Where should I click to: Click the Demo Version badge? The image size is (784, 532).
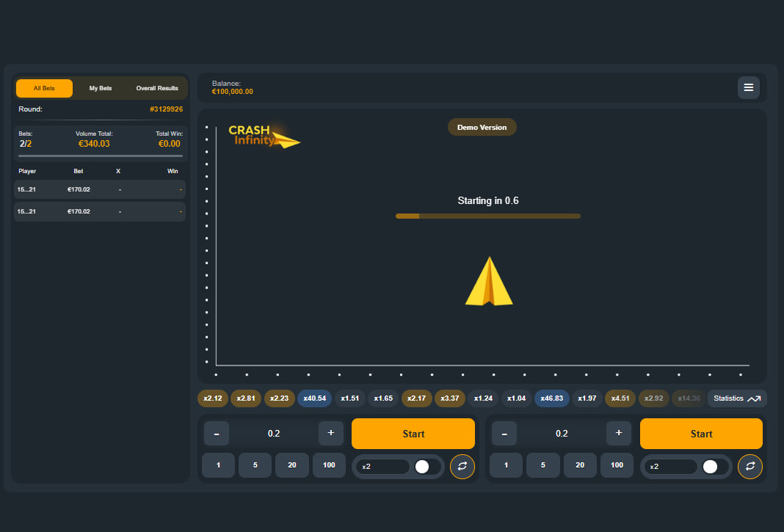[x=482, y=127]
